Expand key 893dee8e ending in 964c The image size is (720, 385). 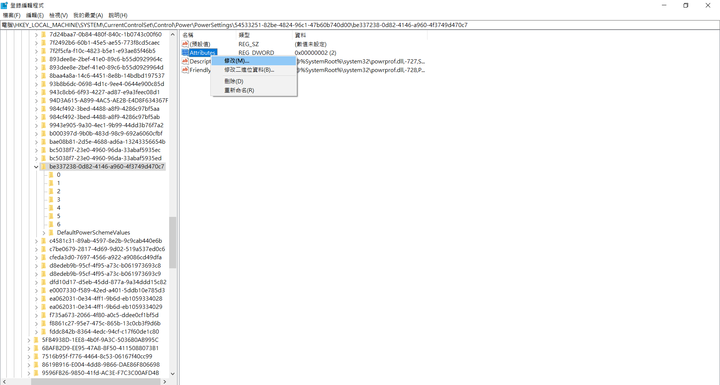click(x=36, y=59)
